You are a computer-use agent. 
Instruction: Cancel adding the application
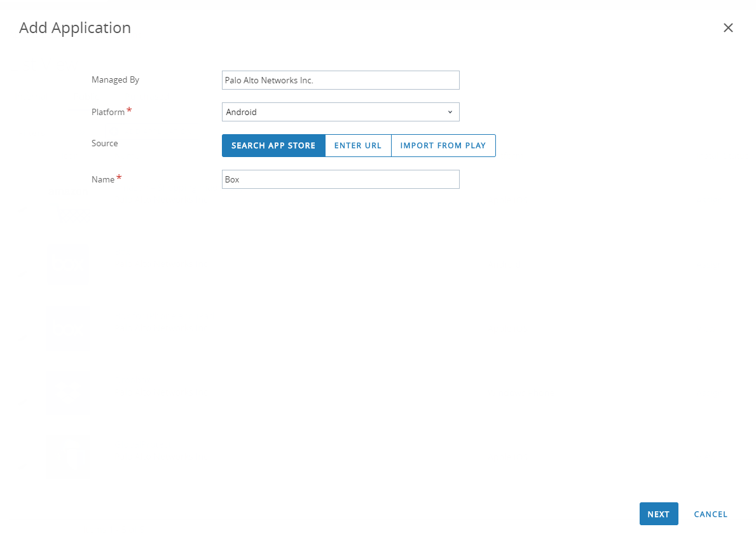(x=710, y=514)
